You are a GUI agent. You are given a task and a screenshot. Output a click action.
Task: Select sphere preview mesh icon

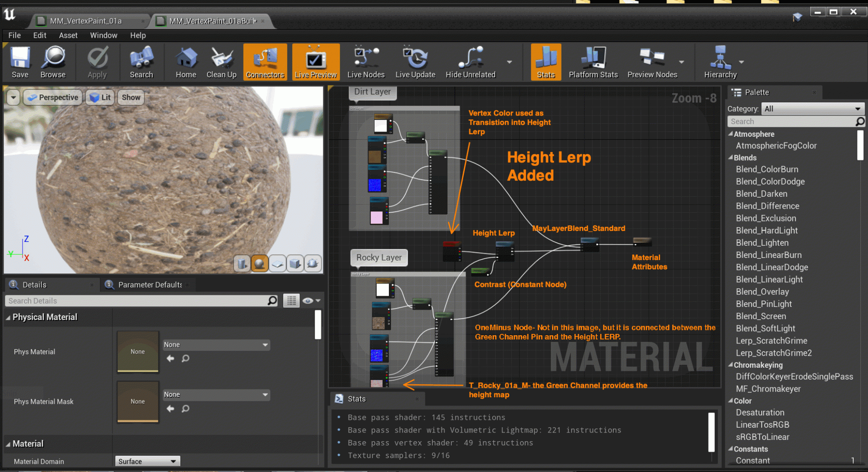pyautogui.click(x=260, y=263)
